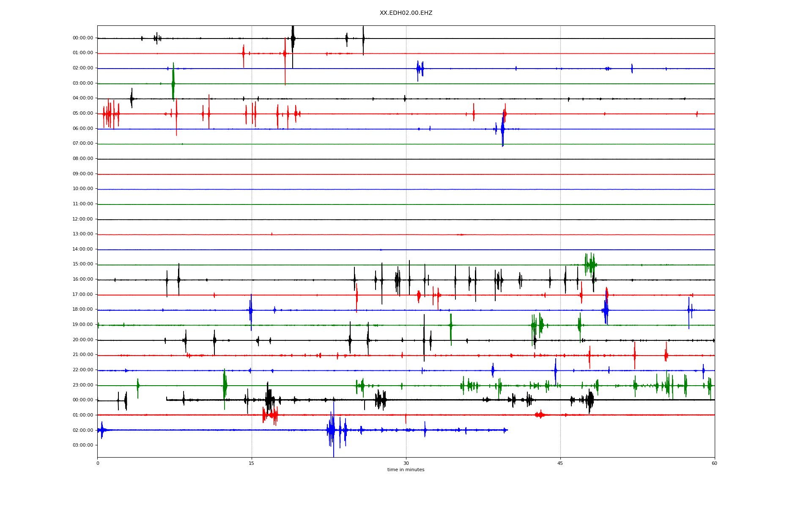Select the 05:00:00 row label
This screenshot has width=812, height=508.
[x=83, y=113]
